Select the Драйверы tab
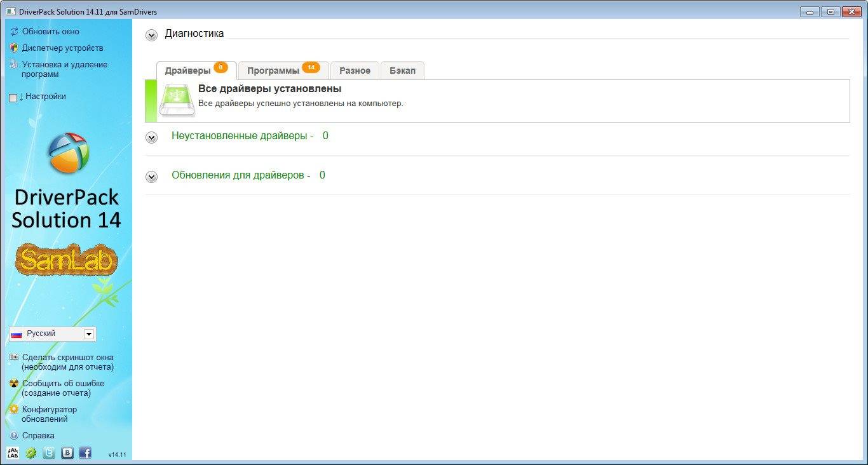 [x=196, y=70]
